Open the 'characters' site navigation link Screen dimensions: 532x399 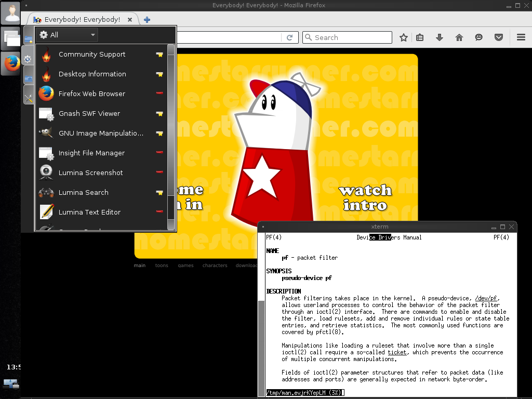(215, 265)
